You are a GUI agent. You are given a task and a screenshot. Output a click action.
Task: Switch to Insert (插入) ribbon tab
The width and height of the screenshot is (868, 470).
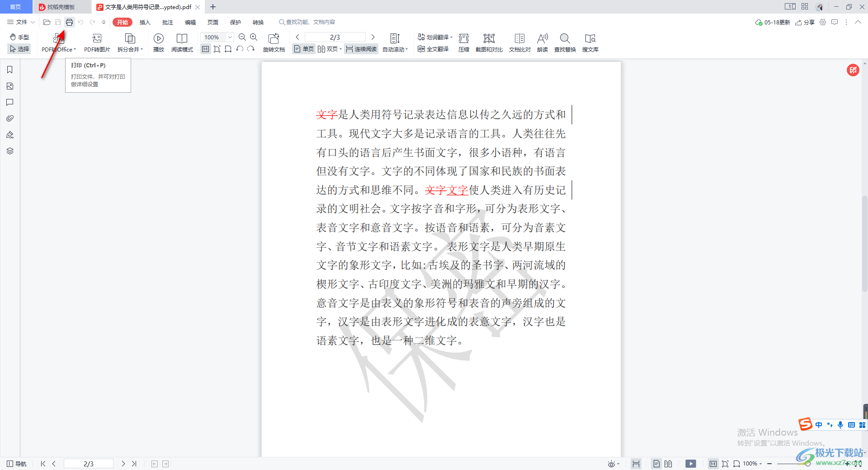click(145, 22)
